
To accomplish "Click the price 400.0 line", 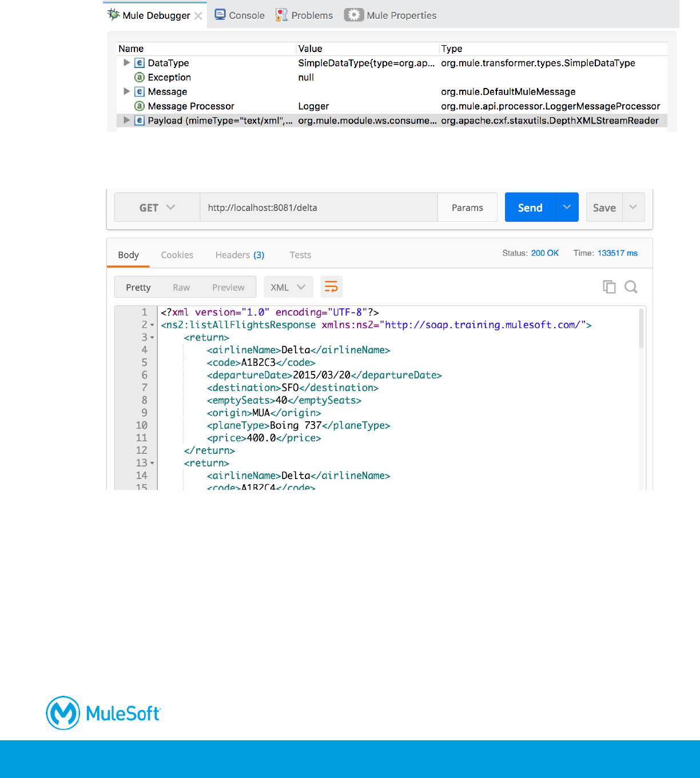I will (264, 438).
